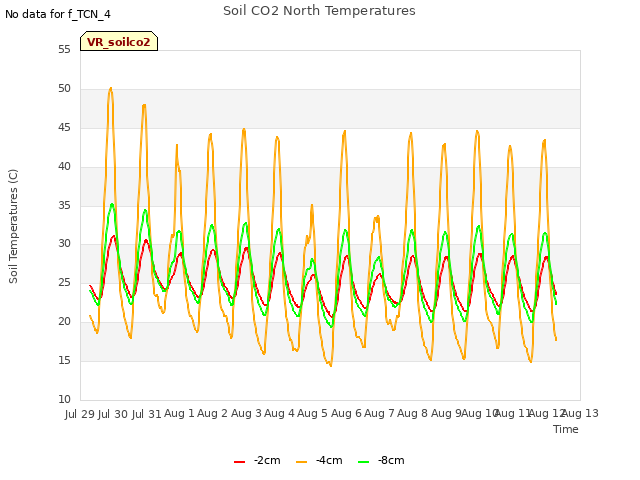Click the orange 50-degree peak on Jul 29
This screenshot has height=480, width=640.
pyautogui.click(x=110, y=88)
